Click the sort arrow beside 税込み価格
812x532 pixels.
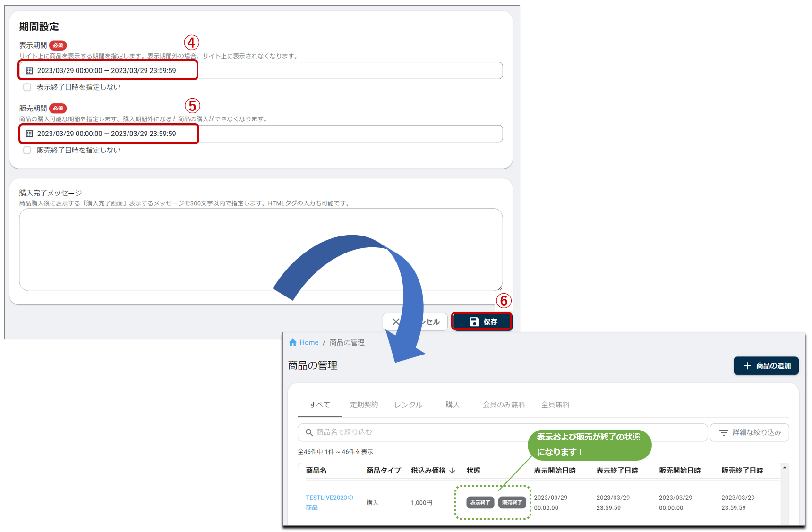coord(453,471)
